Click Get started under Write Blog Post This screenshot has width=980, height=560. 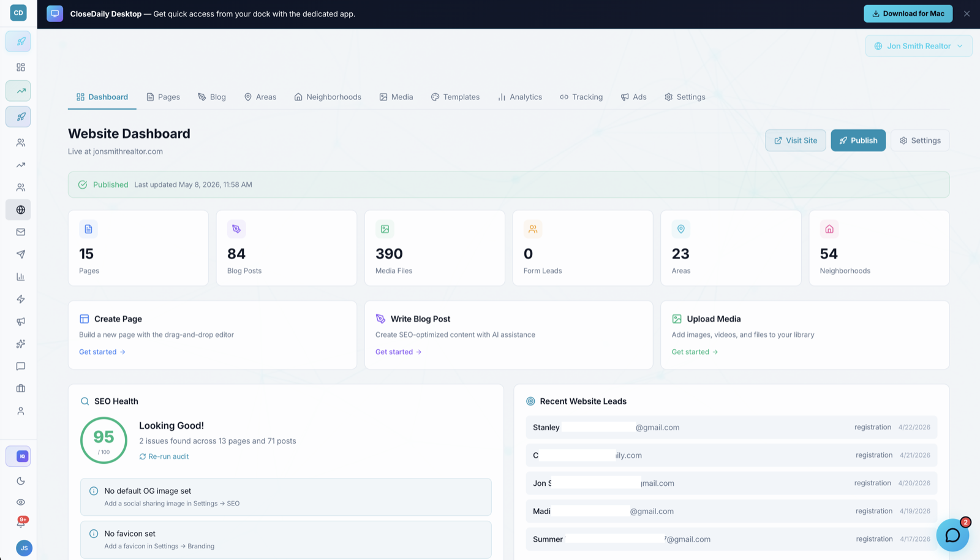(x=399, y=352)
